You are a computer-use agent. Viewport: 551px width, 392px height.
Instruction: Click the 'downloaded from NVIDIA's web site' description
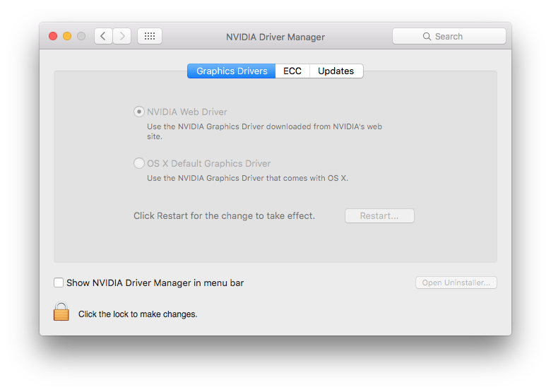pyautogui.click(x=264, y=131)
